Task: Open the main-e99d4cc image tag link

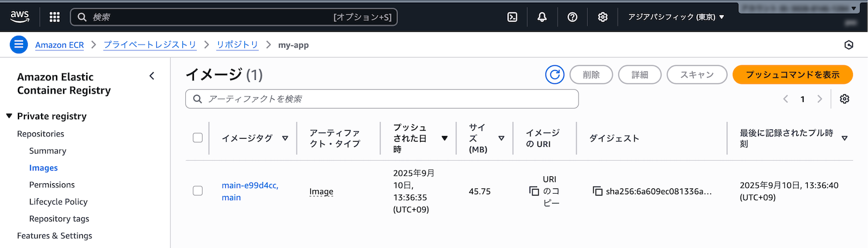Action: [249, 186]
